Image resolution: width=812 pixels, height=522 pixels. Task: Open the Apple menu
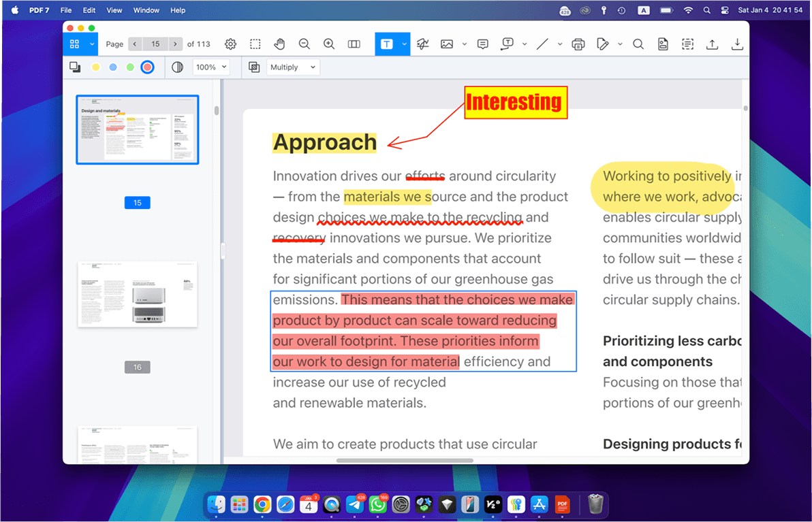tap(14, 10)
